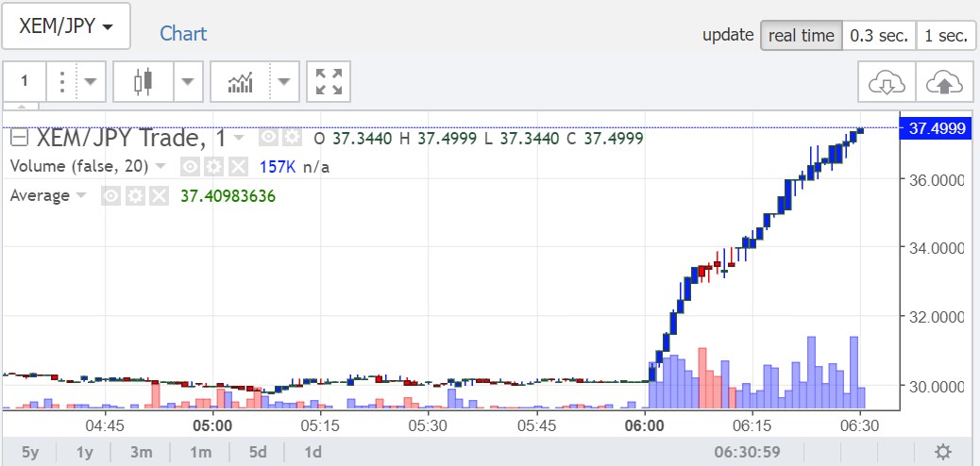Click the 05:45 time axis label
The height and width of the screenshot is (466, 980).
536,426
